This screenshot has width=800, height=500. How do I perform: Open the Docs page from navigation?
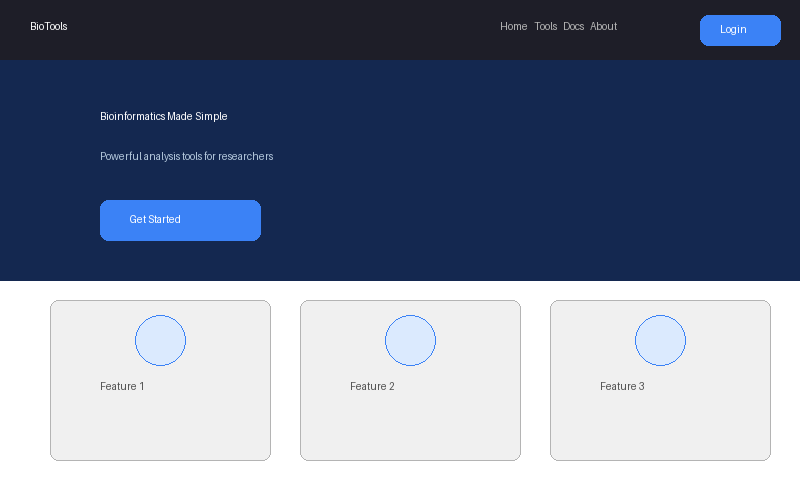573,27
